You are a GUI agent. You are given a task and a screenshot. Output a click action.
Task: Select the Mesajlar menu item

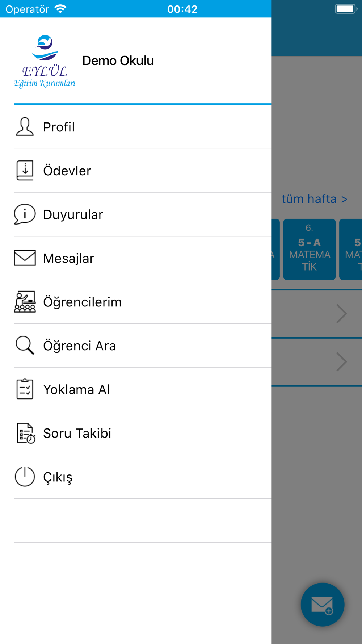tap(143, 258)
